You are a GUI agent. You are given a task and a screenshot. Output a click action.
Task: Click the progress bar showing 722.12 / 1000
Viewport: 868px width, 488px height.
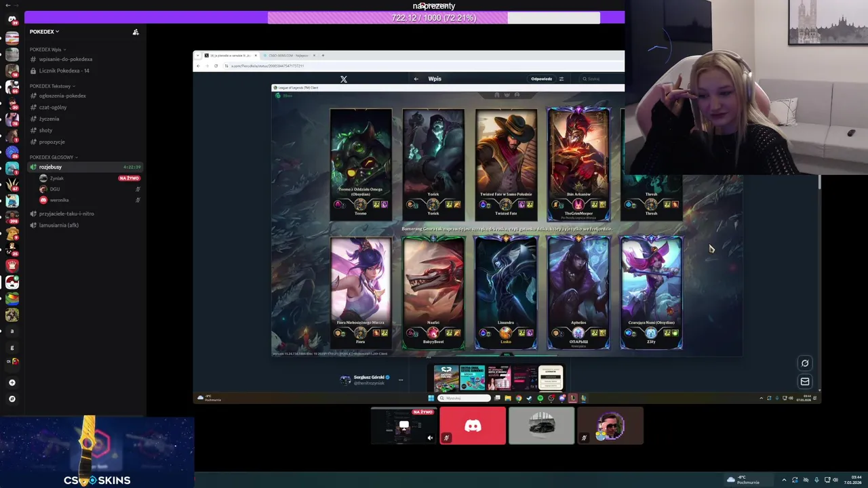(x=434, y=18)
